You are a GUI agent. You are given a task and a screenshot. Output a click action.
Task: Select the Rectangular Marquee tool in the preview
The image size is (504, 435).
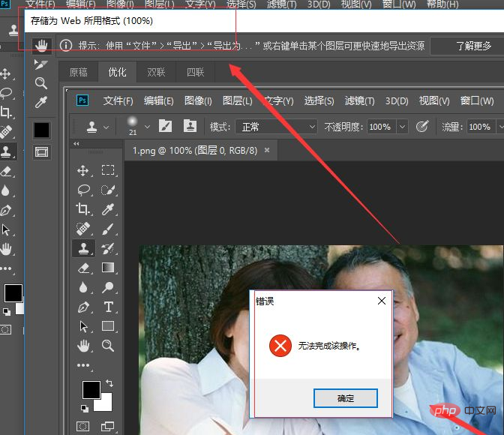(108, 170)
